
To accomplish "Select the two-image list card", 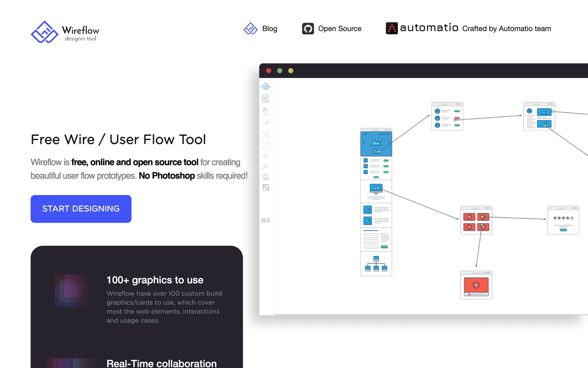I will click(x=376, y=215).
